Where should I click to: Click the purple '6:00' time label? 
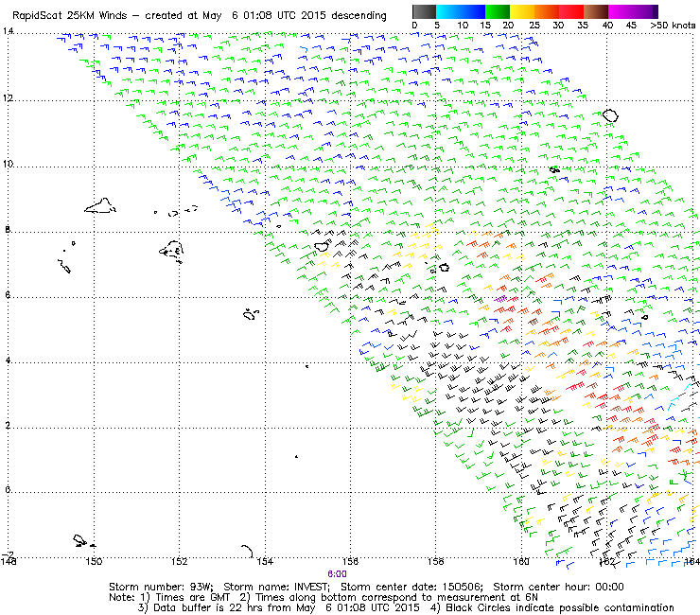click(337, 574)
